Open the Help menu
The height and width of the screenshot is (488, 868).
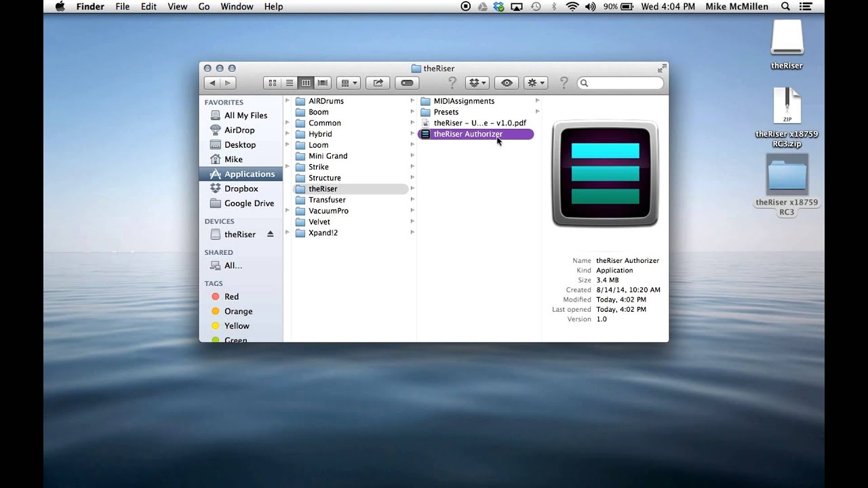point(273,7)
